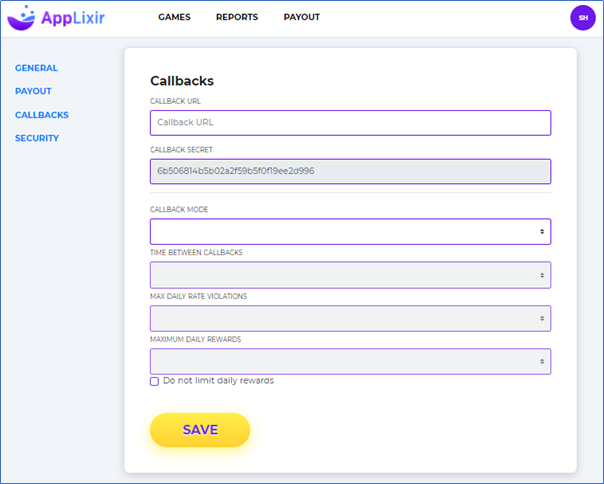Tick the Do not limit daily rewards checkbox

click(154, 381)
